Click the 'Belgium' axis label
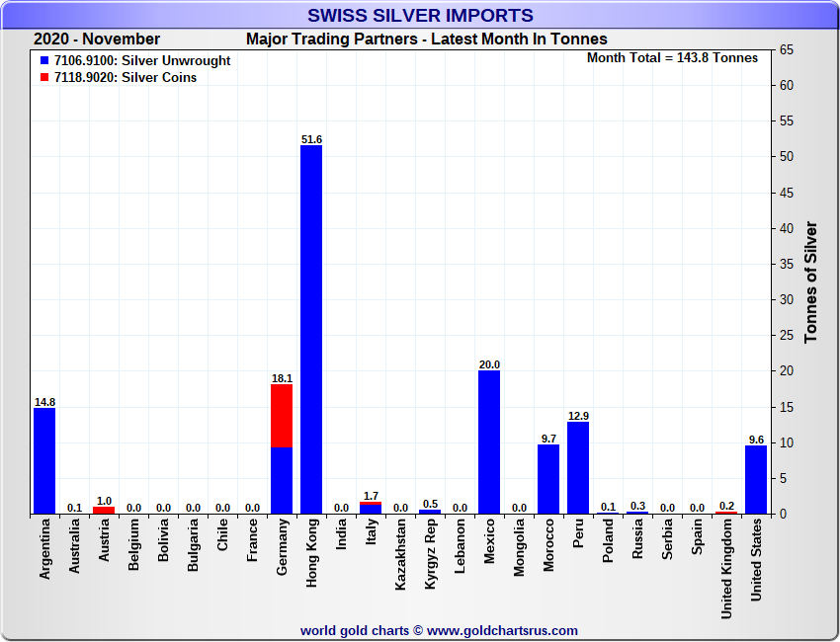This screenshot has height=642, width=840. point(134,544)
